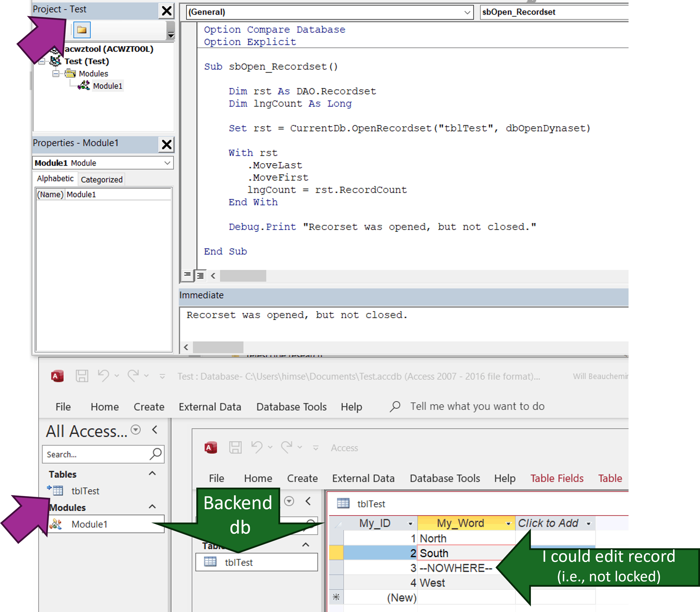The image size is (700, 612).
Task: Collapse Tables group in navigation pane
Action: point(152,474)
